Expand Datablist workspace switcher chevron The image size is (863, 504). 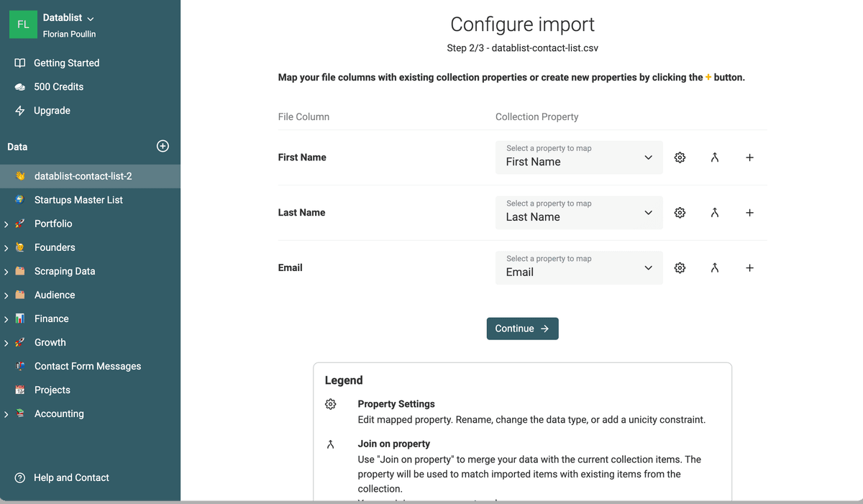tap(90, 19)
